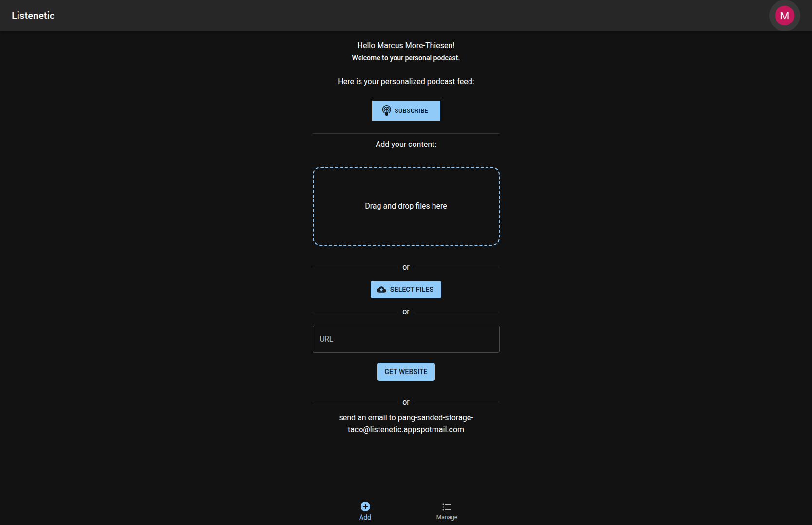The width and height of the screenshot is (812, 525).
Task: Click the greeting 'Hello Marcus More-Thiesen!'
Action: click(x=406, y=45)
